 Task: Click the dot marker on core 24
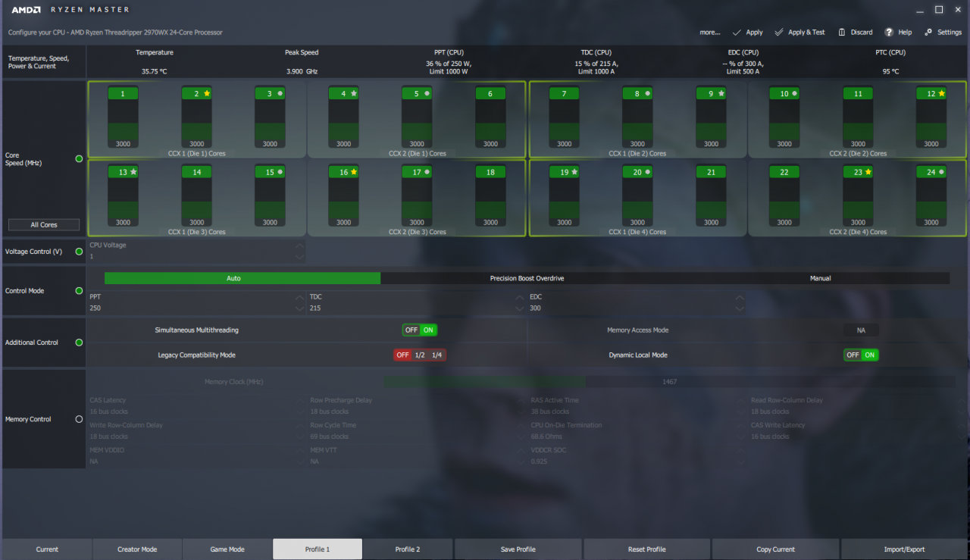pyautogui.click(x=941, y=172)
